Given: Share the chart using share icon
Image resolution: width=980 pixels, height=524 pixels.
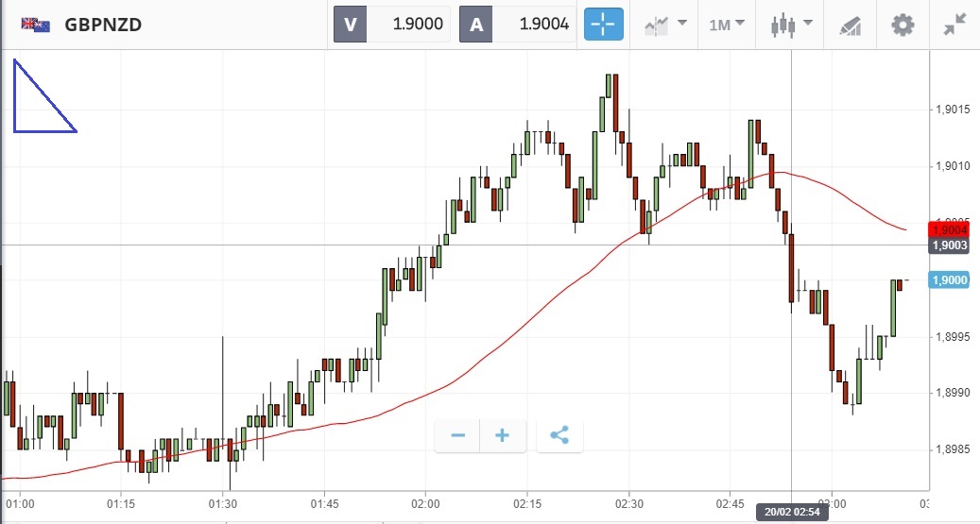Looking at the screenshot, I should (559, 435).
